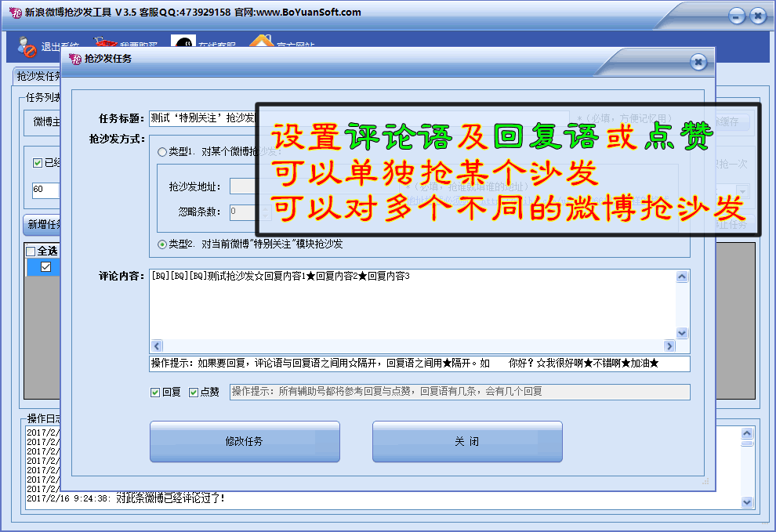776x532 pixels.
Task: Click the 任务标题: label
Action: (x=121, y=119)
